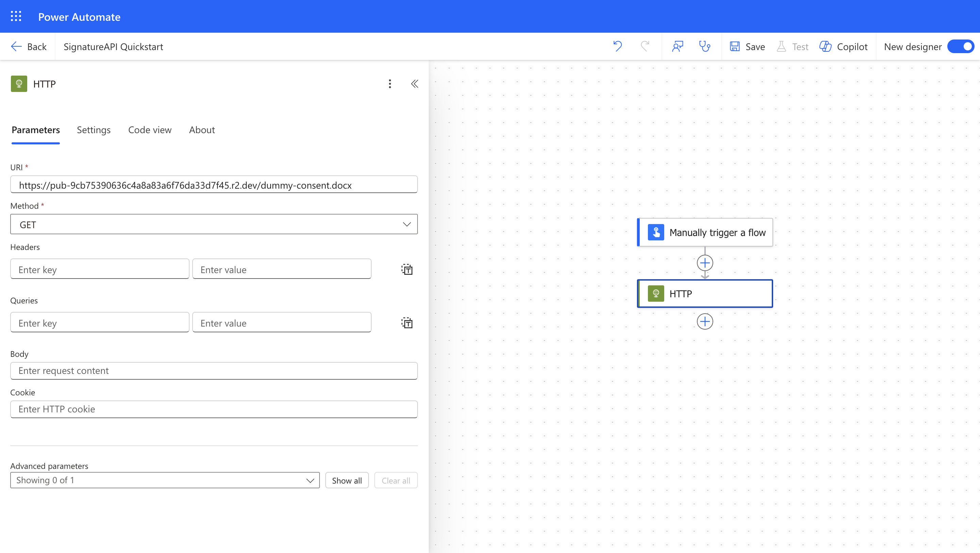This screenshot has width=980, height=553.
Task: Open the Flow checker stethoscope icon
Action: (x=705, y=46)
